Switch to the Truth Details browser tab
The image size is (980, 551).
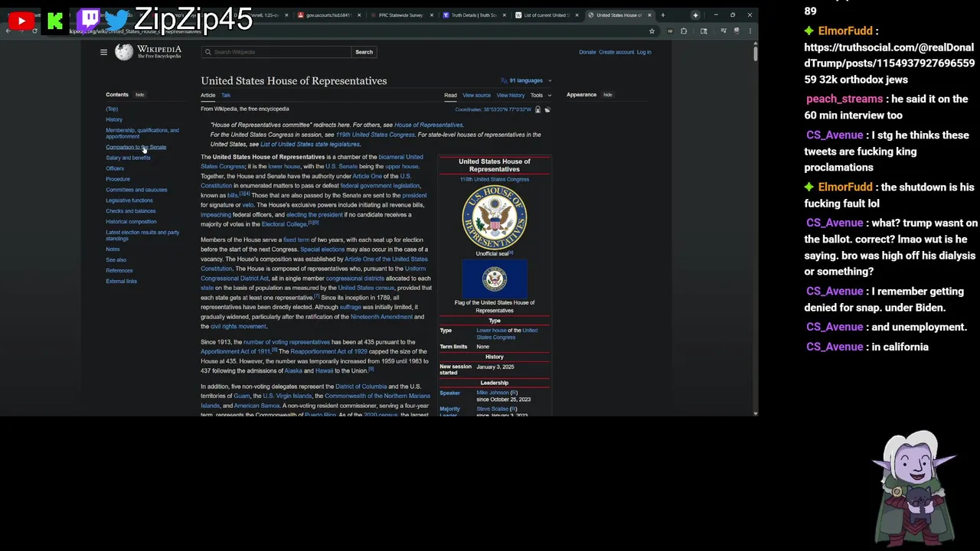click(x=474, y=15)
